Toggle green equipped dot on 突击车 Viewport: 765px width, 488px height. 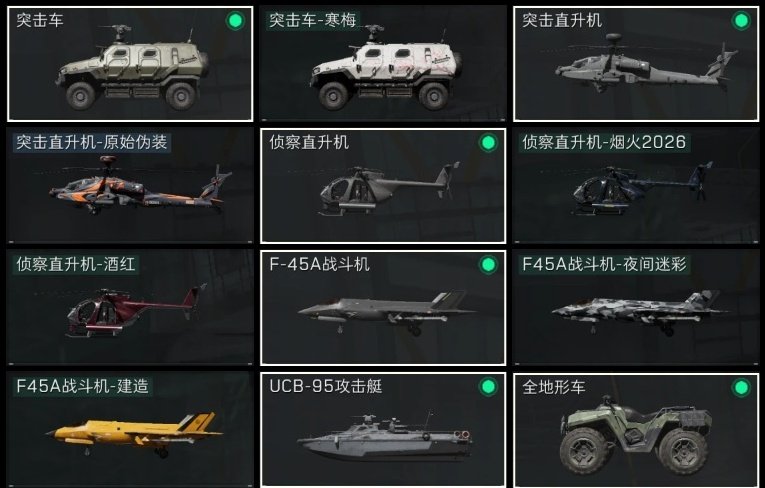click(235, 20)
